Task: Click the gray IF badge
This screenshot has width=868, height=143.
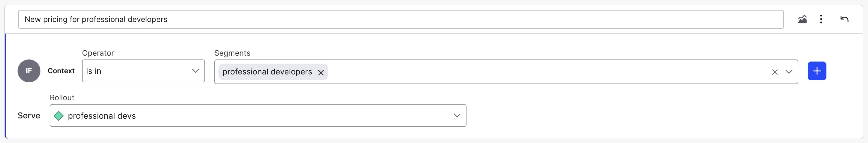Action: click(29, 71)
